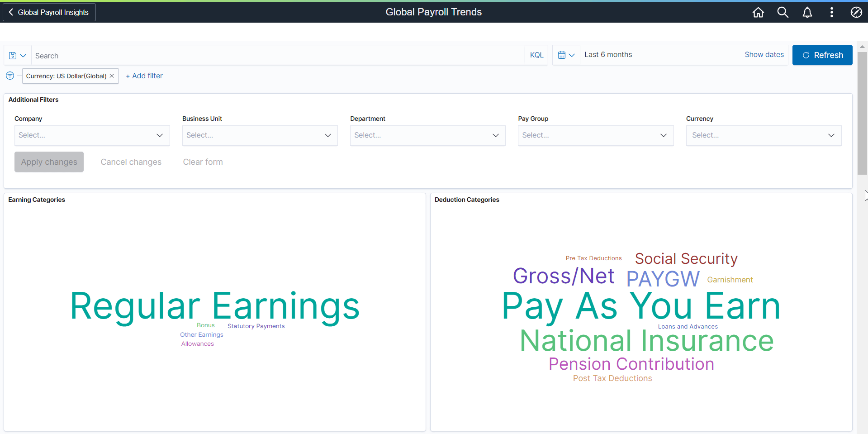The image size is (868, 434).
Task: Go back to Global Payroll Insights
Action: [x=49, y=12]
